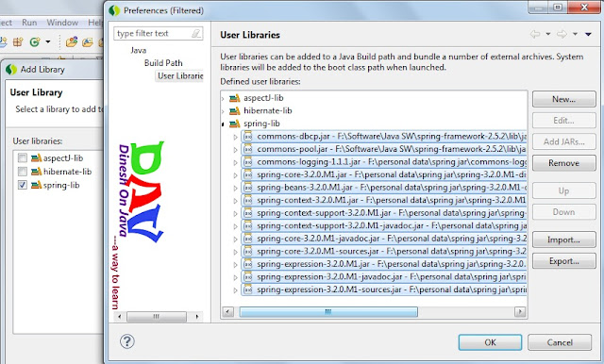Click the Open Type toolbar icon
Screen dimensions: 604x364
(x=72, y=41)
